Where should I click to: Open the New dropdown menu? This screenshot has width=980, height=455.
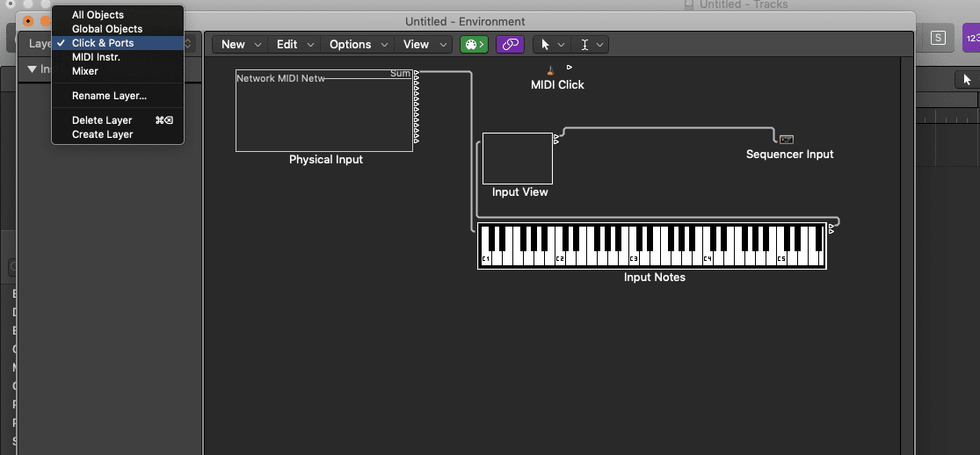tap(241, 44)
